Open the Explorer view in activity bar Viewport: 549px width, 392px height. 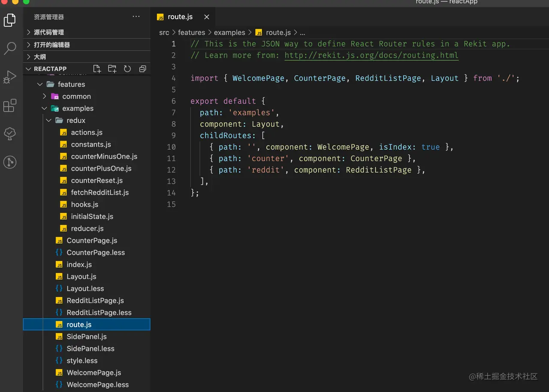10,20
